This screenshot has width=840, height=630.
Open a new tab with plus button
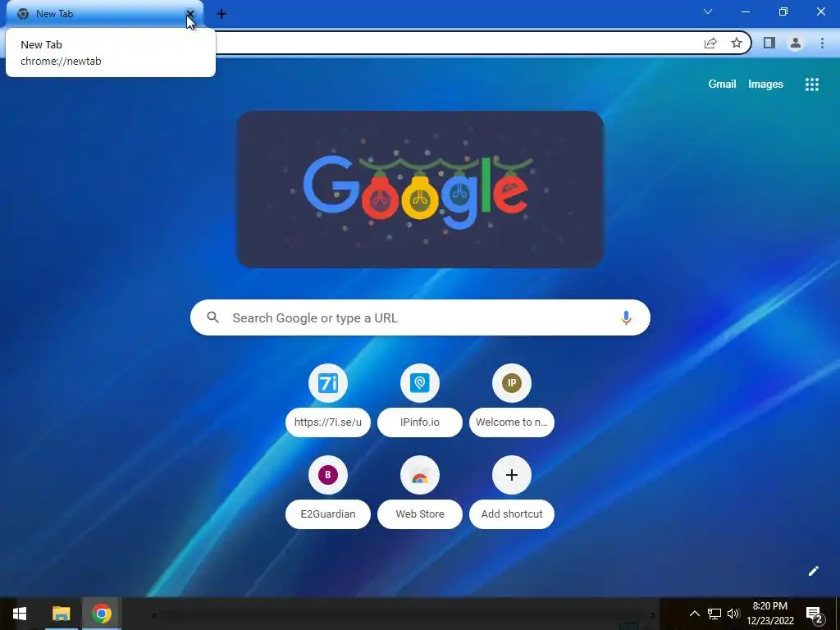(221, 14)
